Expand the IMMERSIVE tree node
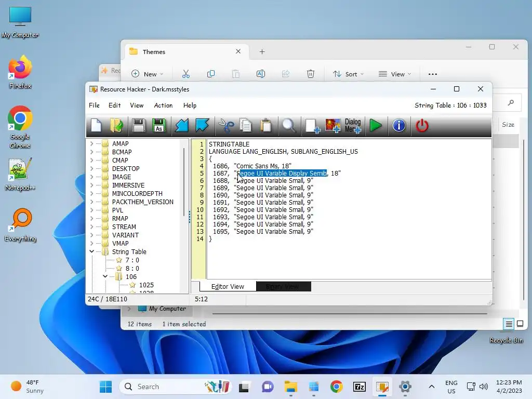532x399 pixels. pyautogui.click(x=91, y=185)
